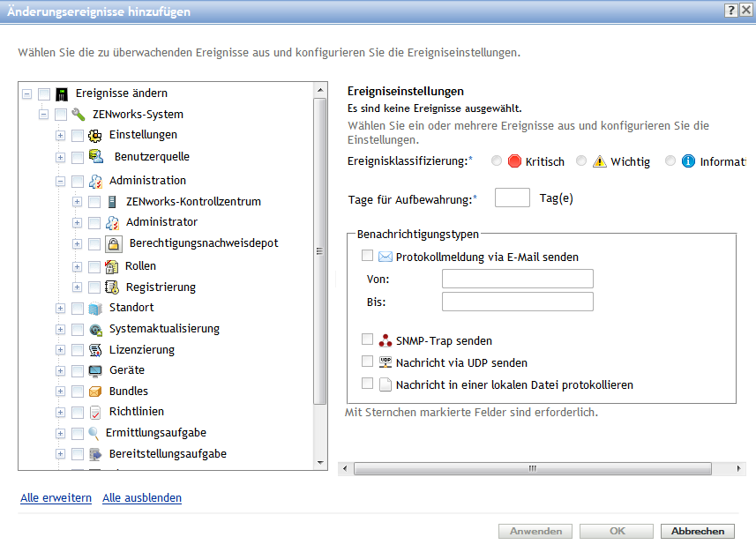Click the Systemaktualisierung globe icon

pos(95,330)
